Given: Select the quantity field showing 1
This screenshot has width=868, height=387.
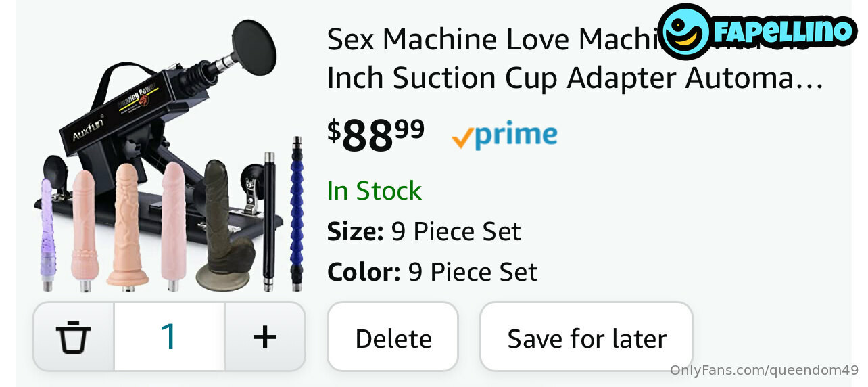Looking at the screenshot, I should [x=169, y=336].
